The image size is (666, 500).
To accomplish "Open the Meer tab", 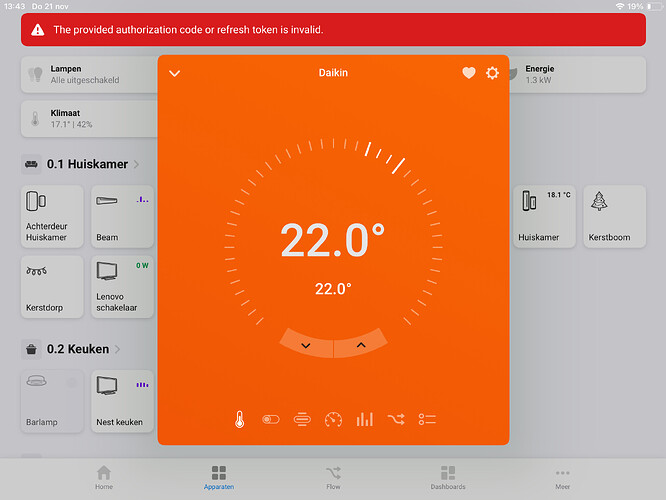I will point(563,477).
